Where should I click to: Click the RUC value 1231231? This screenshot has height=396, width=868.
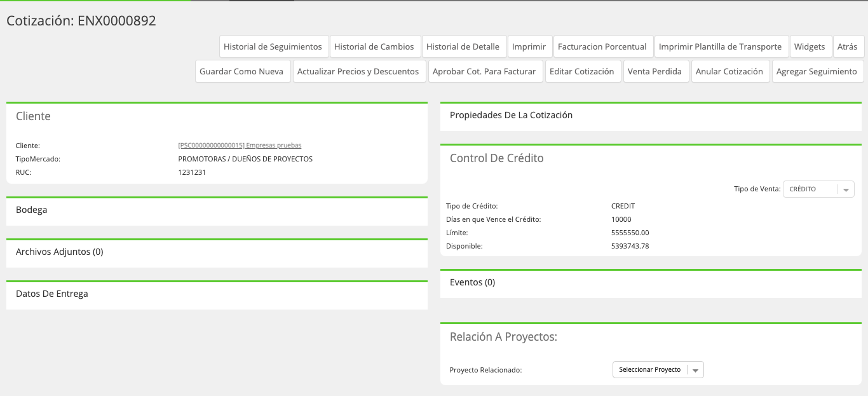tap(192, 172)
